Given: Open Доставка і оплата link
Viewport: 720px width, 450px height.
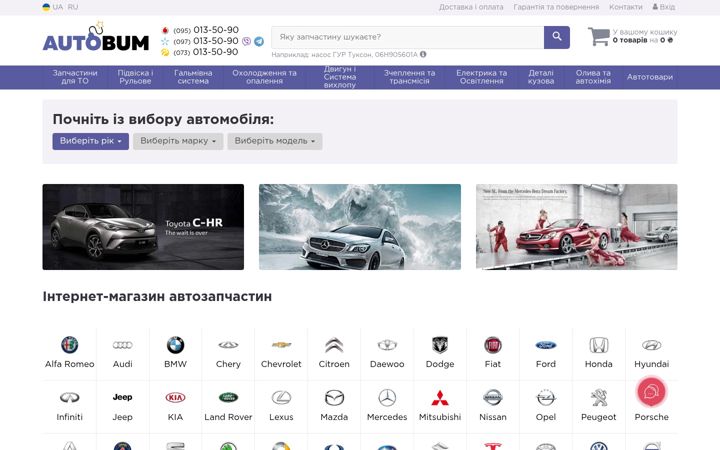Looking at the screenshot, I should click(471, 7).
